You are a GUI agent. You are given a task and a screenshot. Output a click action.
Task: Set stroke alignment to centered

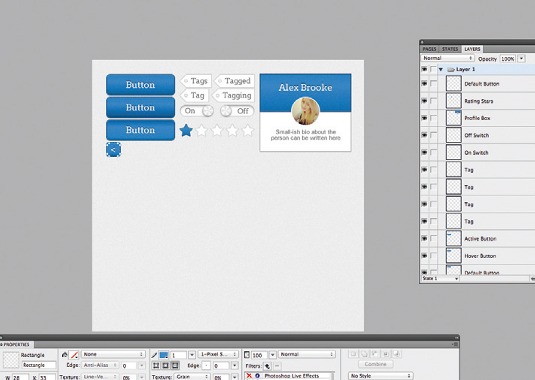coord(165,366)
